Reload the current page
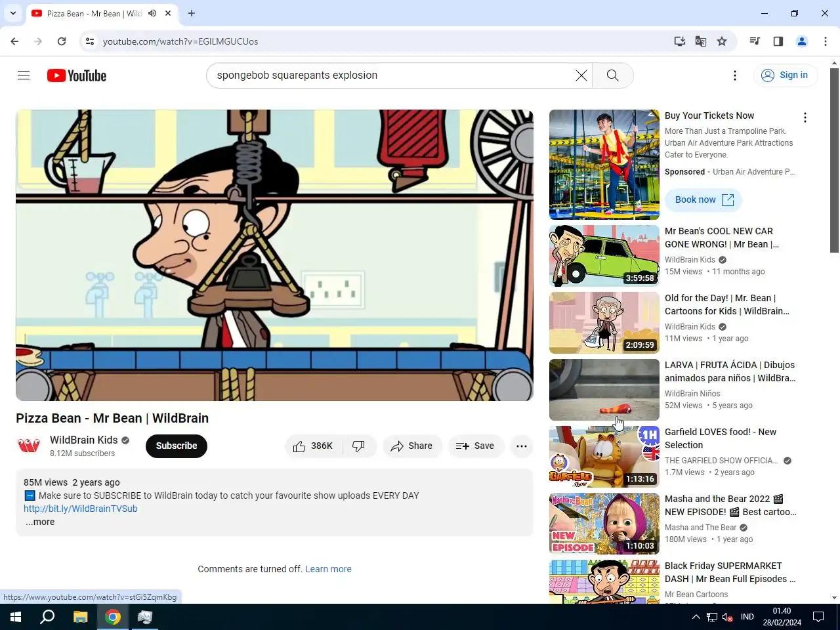 tap(62, 41)
